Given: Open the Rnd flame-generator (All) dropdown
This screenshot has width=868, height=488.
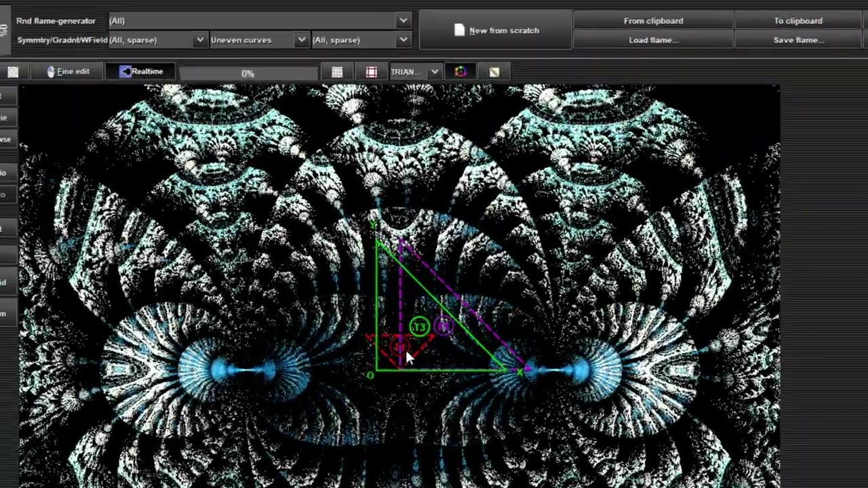Looking at the screenshot, I should (259, 21).
